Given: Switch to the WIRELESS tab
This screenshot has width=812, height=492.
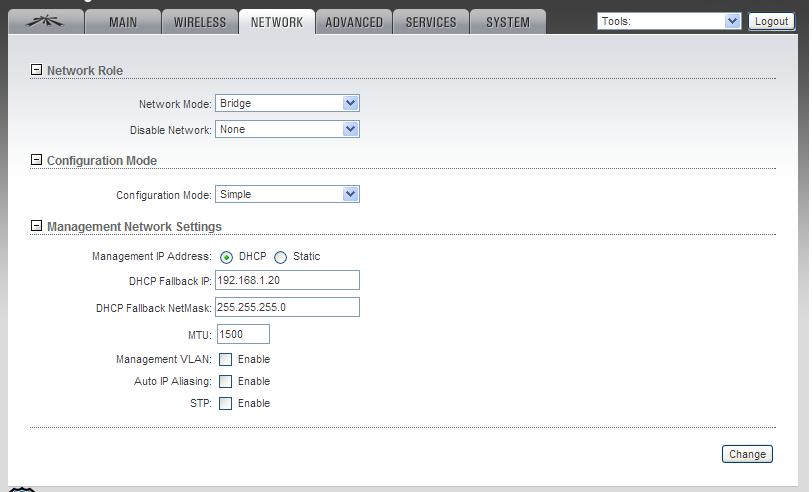Looking at the screenshot, I should pos(200,22).
